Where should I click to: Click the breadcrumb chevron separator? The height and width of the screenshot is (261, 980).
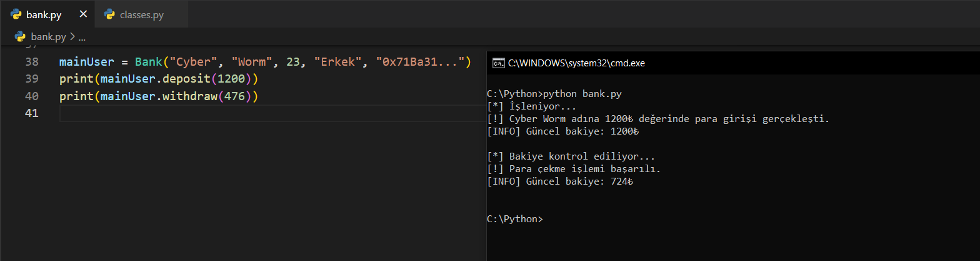(72, 37)
